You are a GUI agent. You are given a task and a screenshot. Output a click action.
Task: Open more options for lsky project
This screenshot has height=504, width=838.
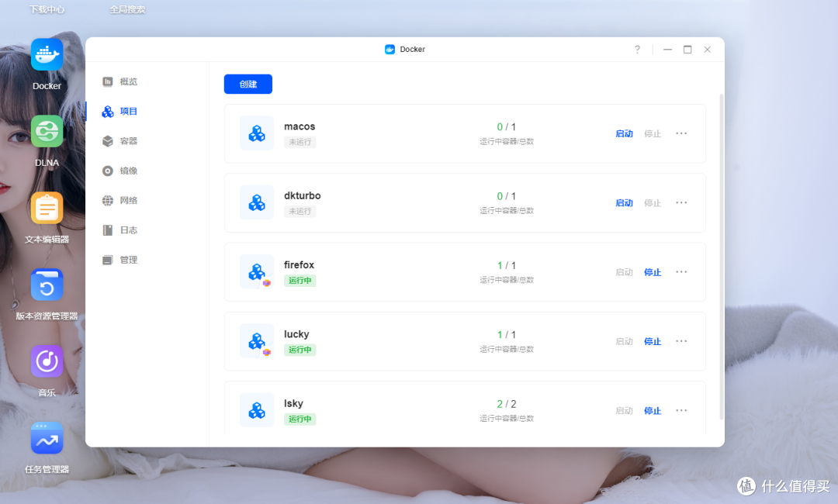(681, 411)
